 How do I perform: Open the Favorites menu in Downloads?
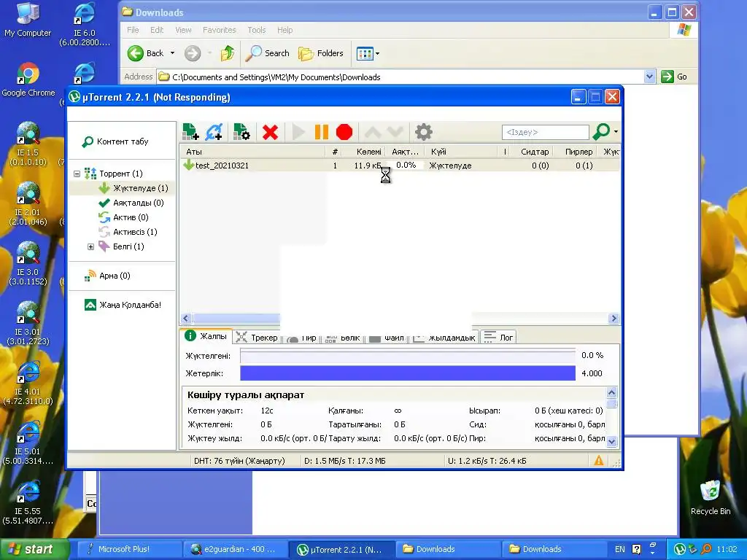pos(219,30)
